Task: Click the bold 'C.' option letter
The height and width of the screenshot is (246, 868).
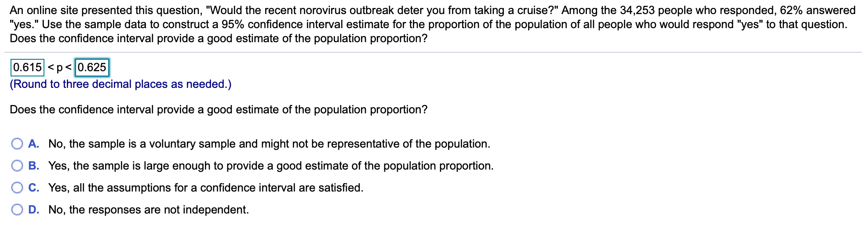Action: click(34, 188)
